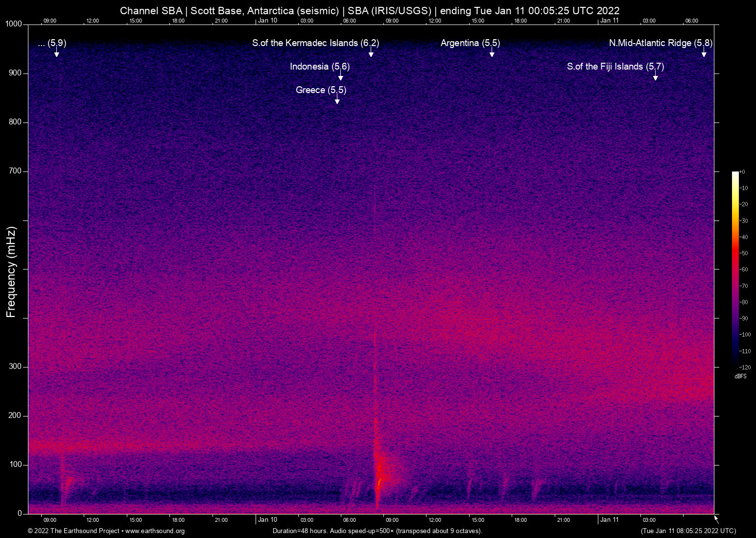Select the Jan 10 label on top axis
The image size is (756, 538).
point(267,21)
